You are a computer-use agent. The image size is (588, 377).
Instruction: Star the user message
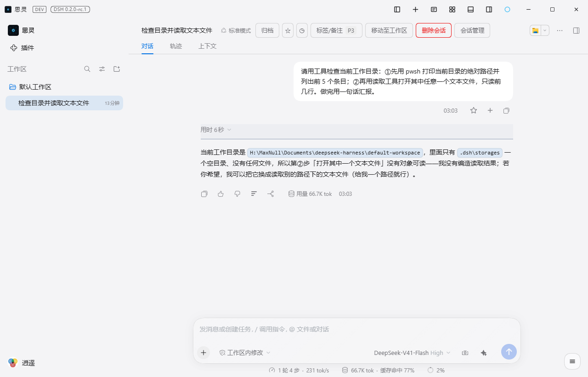click(x=474, y=110)
